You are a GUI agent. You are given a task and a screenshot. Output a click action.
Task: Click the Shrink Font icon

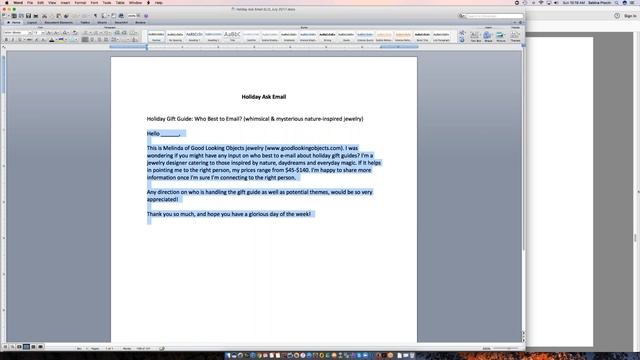(56, 33)
